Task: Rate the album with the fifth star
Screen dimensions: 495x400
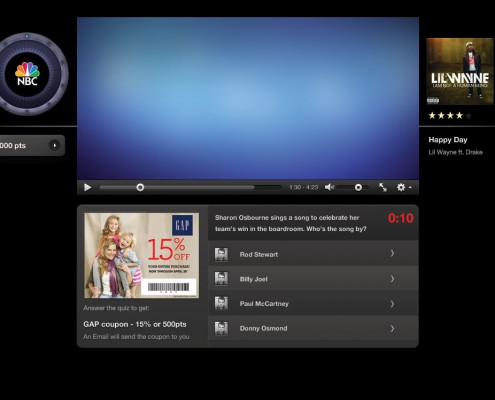Action: coord(469,116)
